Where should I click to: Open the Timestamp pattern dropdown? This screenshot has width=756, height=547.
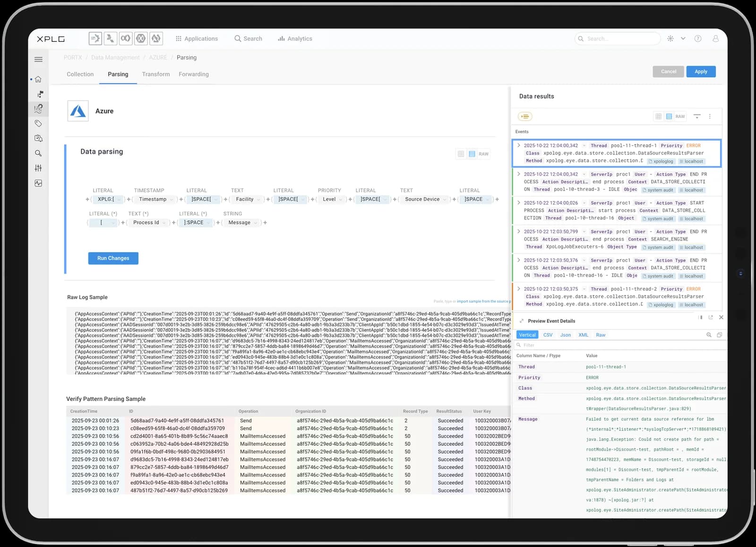pos(156,200)
